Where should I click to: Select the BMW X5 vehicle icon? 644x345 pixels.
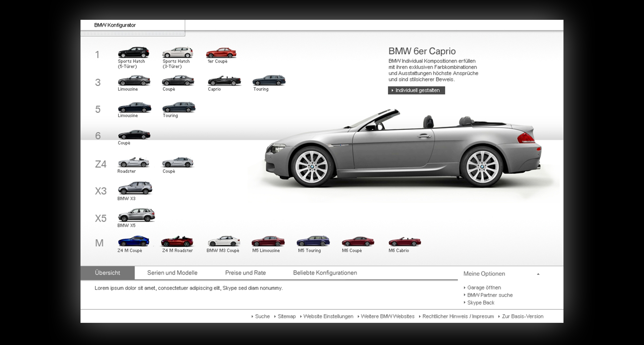pos(137,215)
